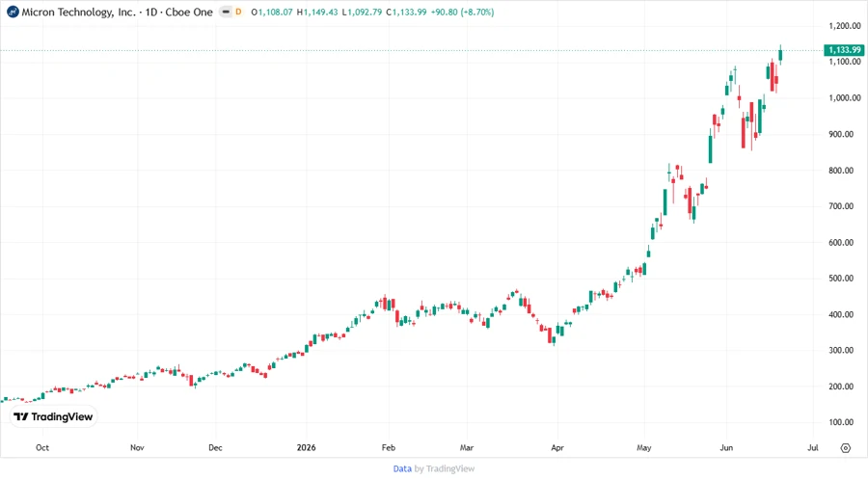The image size is (868, 480).
Task: Click the orange D delayed-data badge
Action: pyautogui.click(x=238, y=13)
